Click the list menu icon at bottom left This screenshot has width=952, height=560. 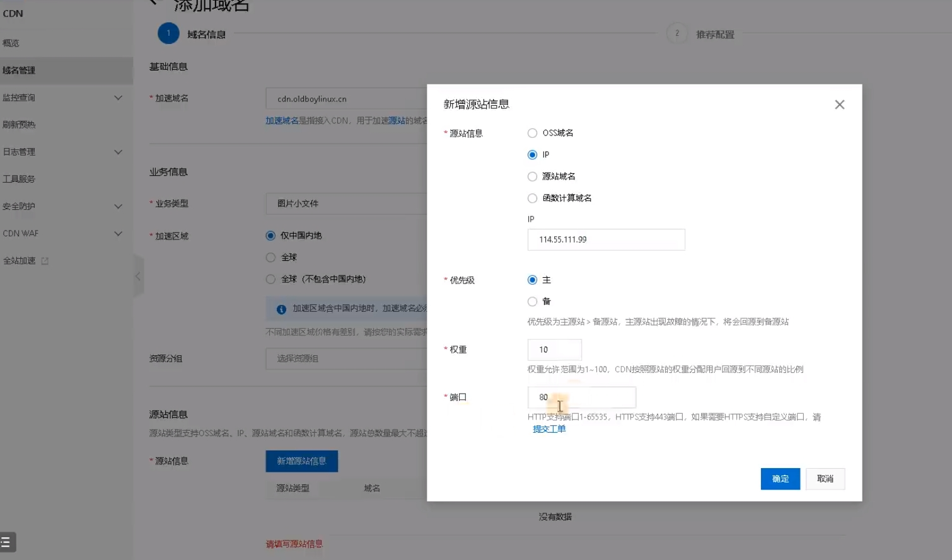click(x=6, y=542)
